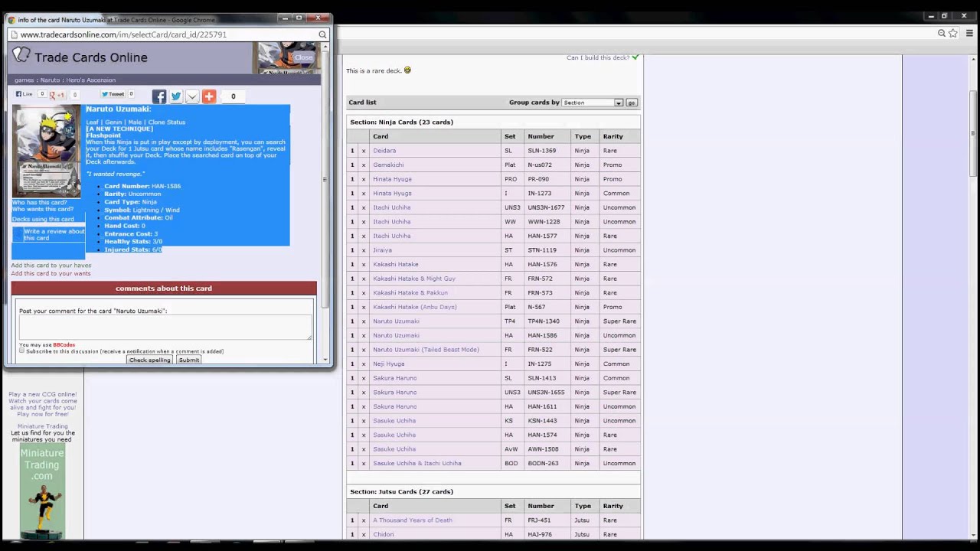Click the bookmark star icon in main Chrome window

click(x=953, y=33)
